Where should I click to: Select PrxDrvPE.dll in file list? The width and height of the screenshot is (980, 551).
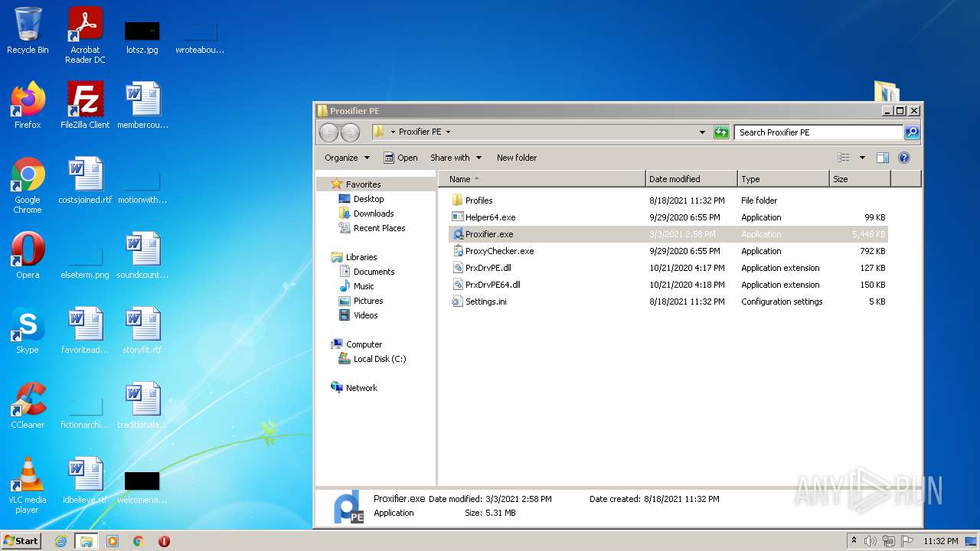point(488,268)
